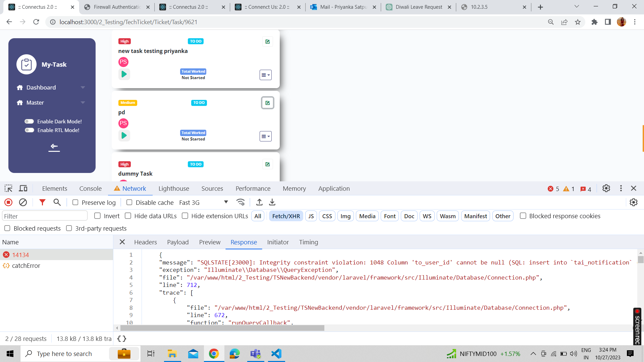Image resolution: width=644 pixels, height=362 pixels.
Task: Switch to Elements DevTools tab
Action: 55,189
